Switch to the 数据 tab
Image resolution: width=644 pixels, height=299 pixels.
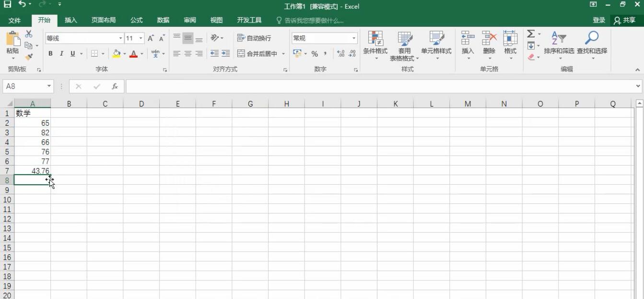tap(163, 20)
